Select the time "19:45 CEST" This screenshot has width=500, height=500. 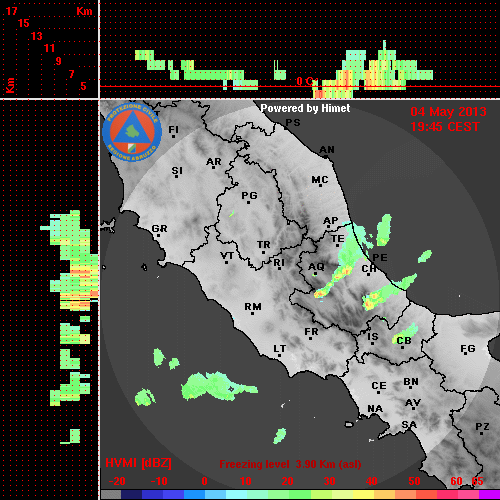point(445,127)
